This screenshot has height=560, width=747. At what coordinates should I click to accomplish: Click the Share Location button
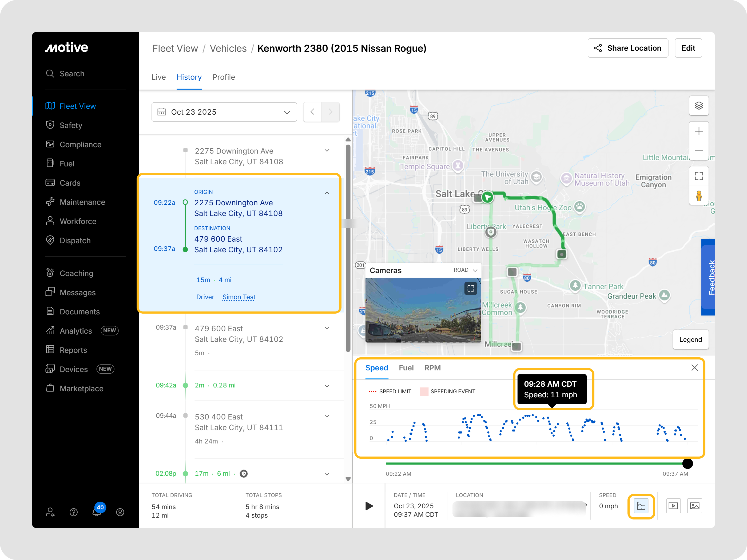point(627,48)
